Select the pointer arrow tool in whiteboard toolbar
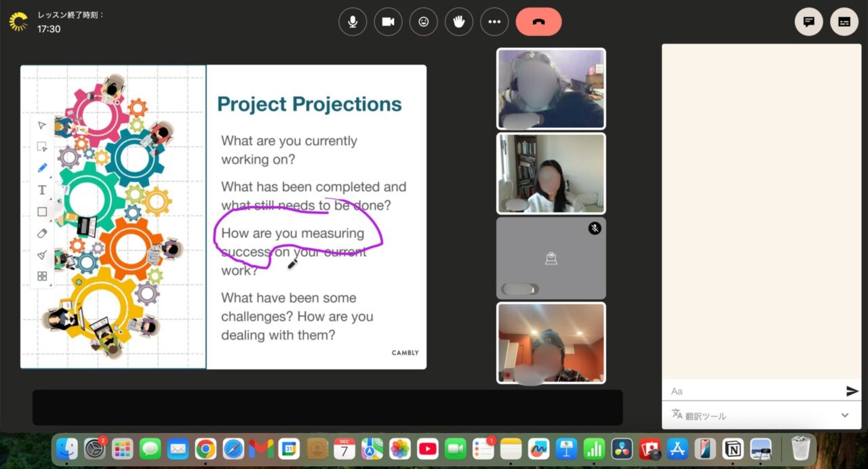Image resolution: width=868 pixels, height=469 pixels. click(x=42, y=125)
